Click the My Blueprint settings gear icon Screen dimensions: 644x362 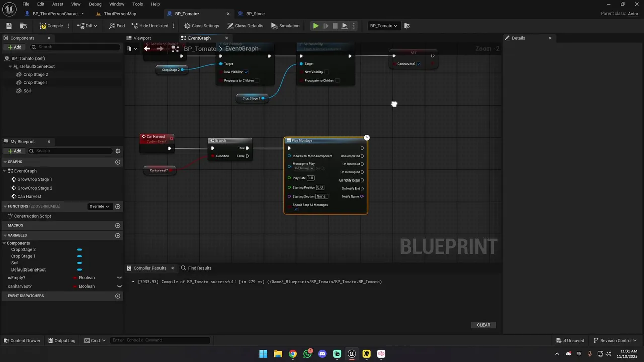point(118,151)
